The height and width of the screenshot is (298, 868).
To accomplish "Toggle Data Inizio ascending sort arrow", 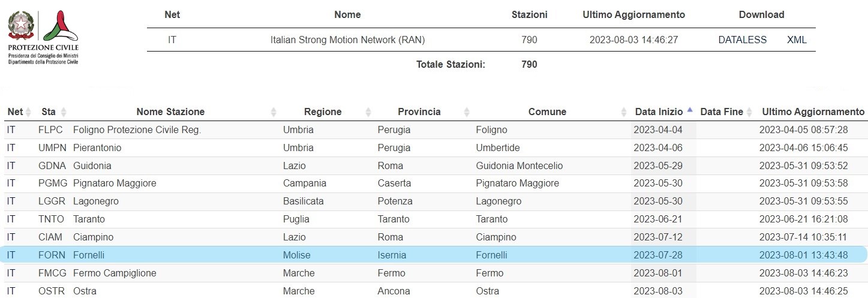I will tap(690, 110).
